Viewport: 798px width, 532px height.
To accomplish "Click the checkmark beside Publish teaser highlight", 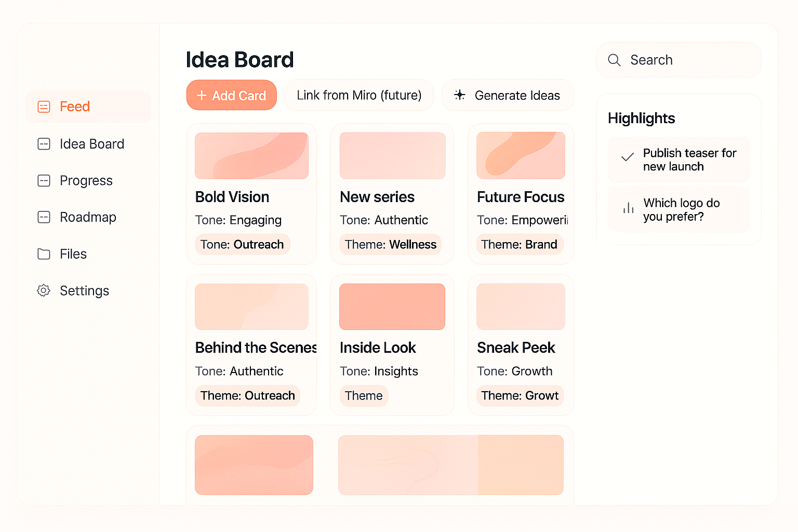I will tap(627, 157).
